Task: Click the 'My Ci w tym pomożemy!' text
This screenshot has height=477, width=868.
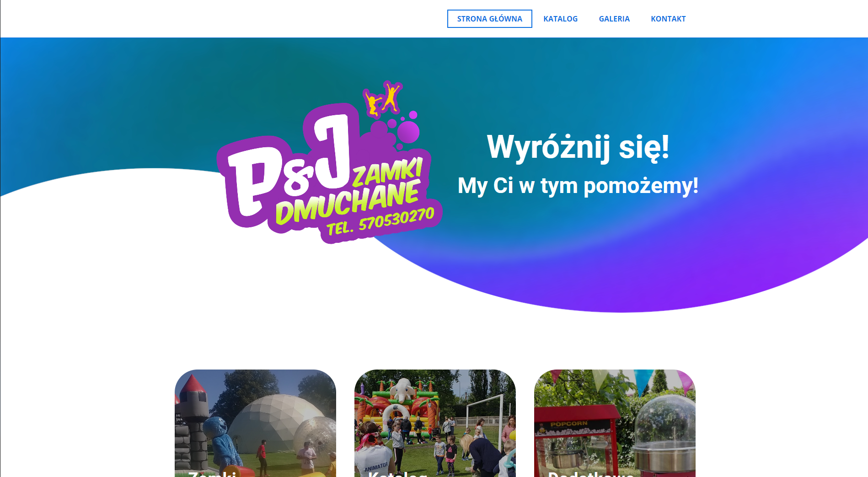Action: 578,186
